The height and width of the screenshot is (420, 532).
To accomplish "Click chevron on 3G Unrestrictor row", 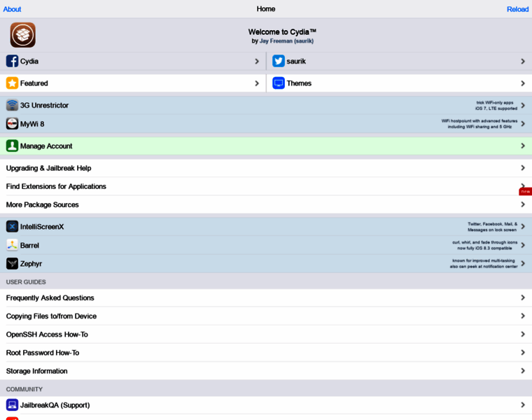I will click(x=523, y=105).
